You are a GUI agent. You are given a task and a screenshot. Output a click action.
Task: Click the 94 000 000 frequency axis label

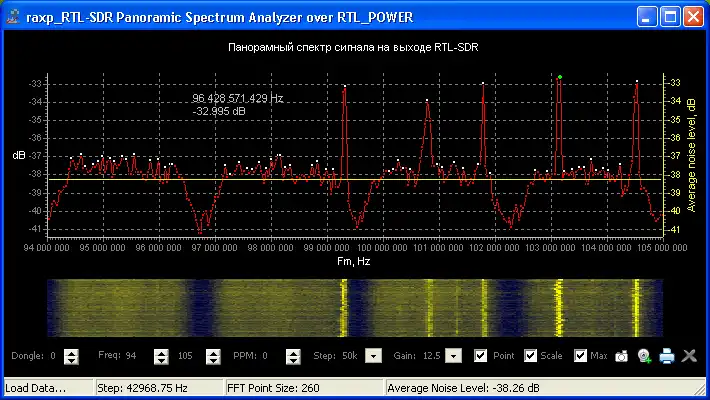[x=47, y=248]
